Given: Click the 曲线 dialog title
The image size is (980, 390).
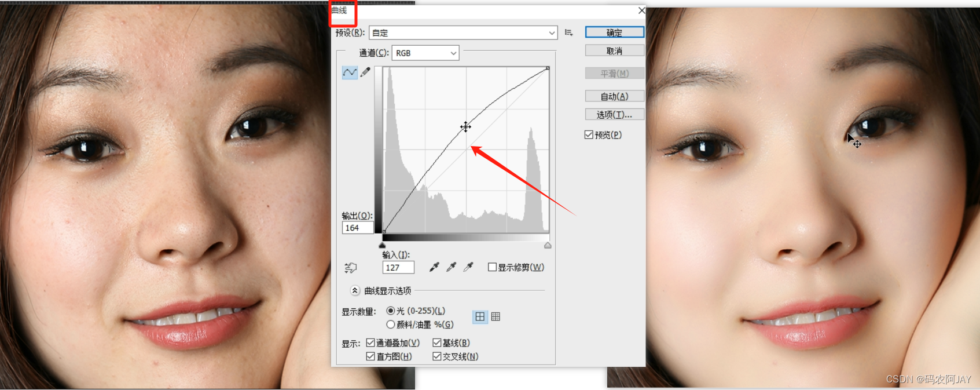Looking at the screenshot, I should (x=339, y=10).
